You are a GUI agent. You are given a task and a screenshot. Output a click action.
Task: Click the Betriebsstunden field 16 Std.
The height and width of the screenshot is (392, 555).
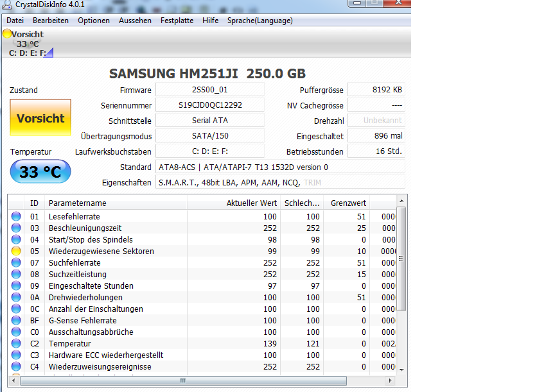pos(376,151)
